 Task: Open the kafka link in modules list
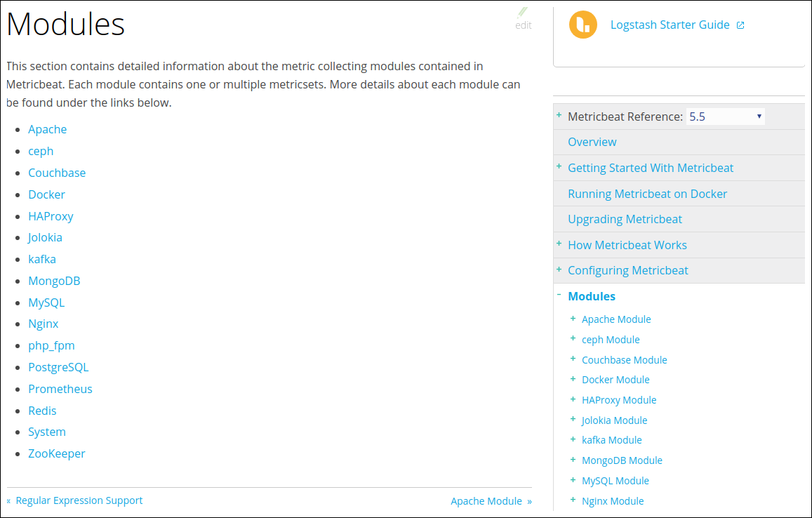tap(42, 259)
